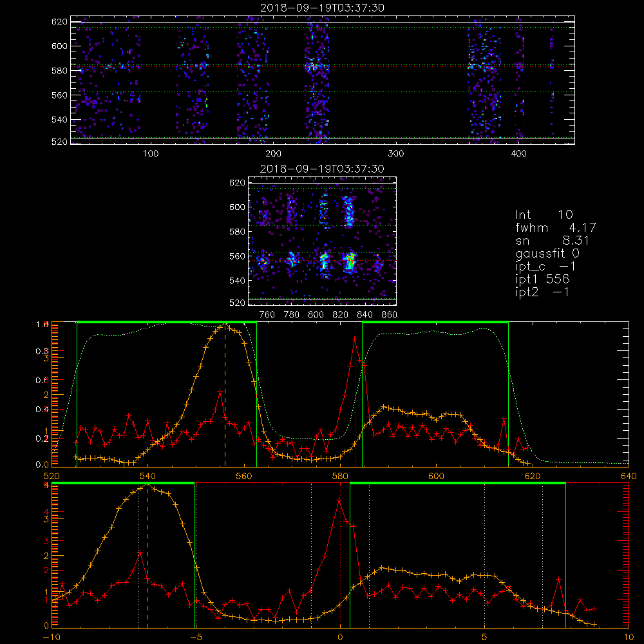This screenshot has height=644, width=644.
Task: Click x-axis label 820 on middle plot
Action: [341, 315]
